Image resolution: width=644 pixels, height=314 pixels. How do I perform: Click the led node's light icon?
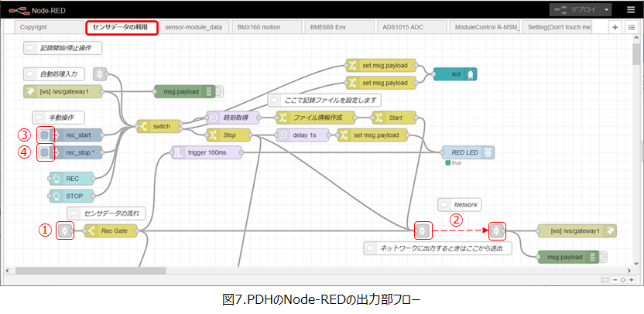(469, 74)
